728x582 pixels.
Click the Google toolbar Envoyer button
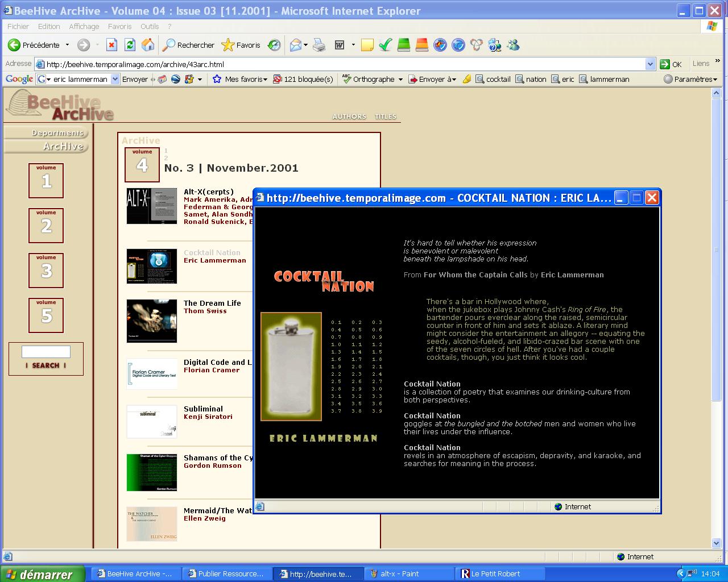click(x=135, y=80)
